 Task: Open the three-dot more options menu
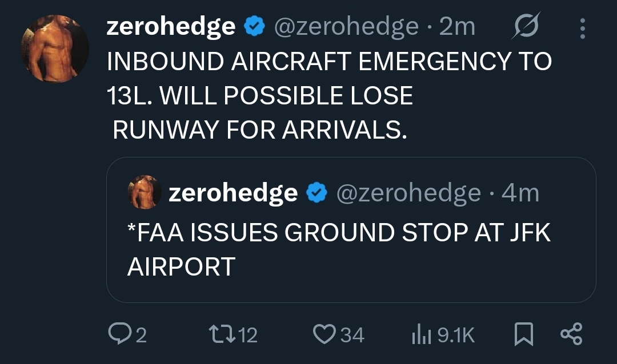tap(582, 28)
